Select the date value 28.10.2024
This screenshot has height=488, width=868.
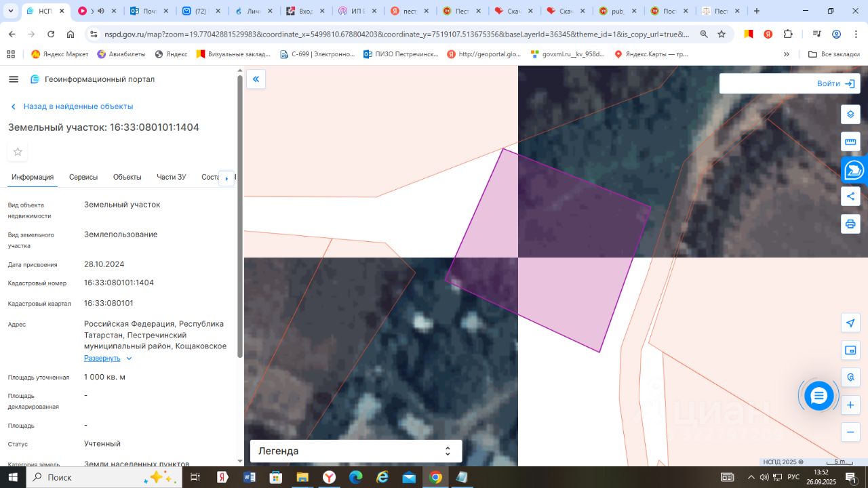click(104, 264)
